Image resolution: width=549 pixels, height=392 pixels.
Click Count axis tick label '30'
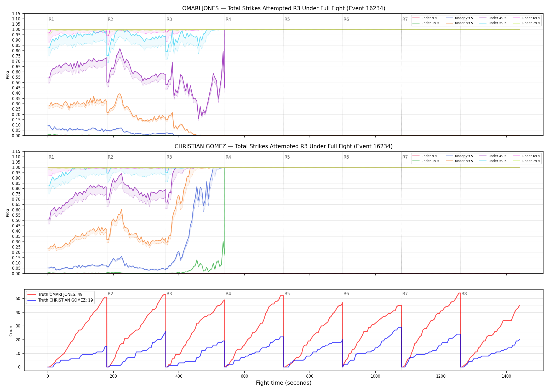point(18,326)
